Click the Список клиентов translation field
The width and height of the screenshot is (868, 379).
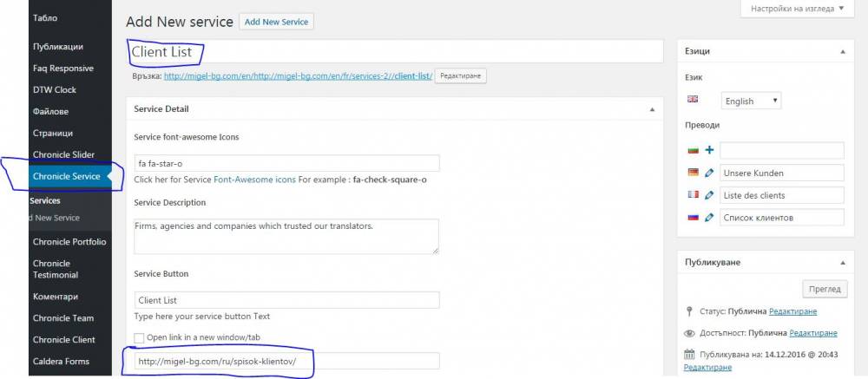point(782,218)
